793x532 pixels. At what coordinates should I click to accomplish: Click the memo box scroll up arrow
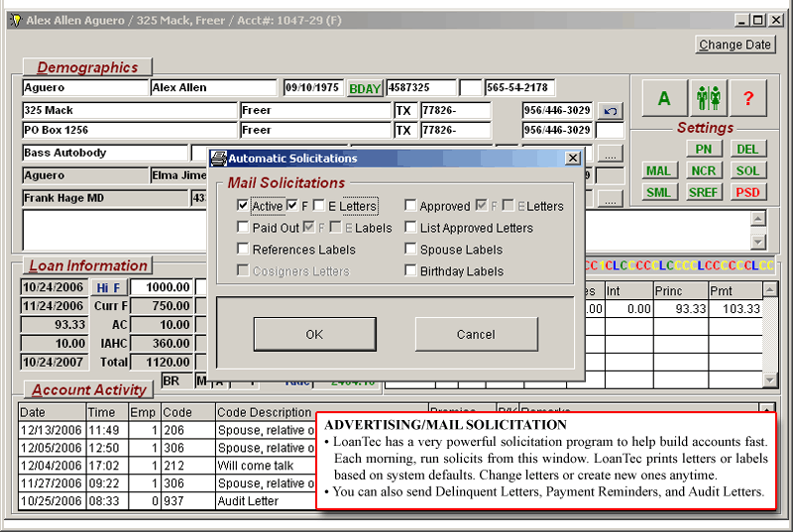[x=757, y=218]
